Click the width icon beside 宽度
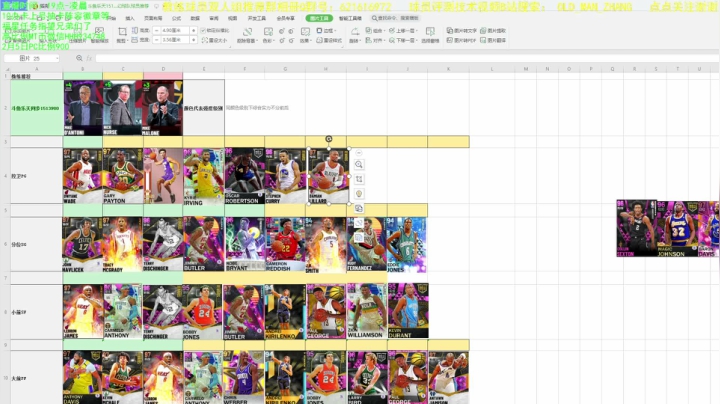 click(135, 40)
